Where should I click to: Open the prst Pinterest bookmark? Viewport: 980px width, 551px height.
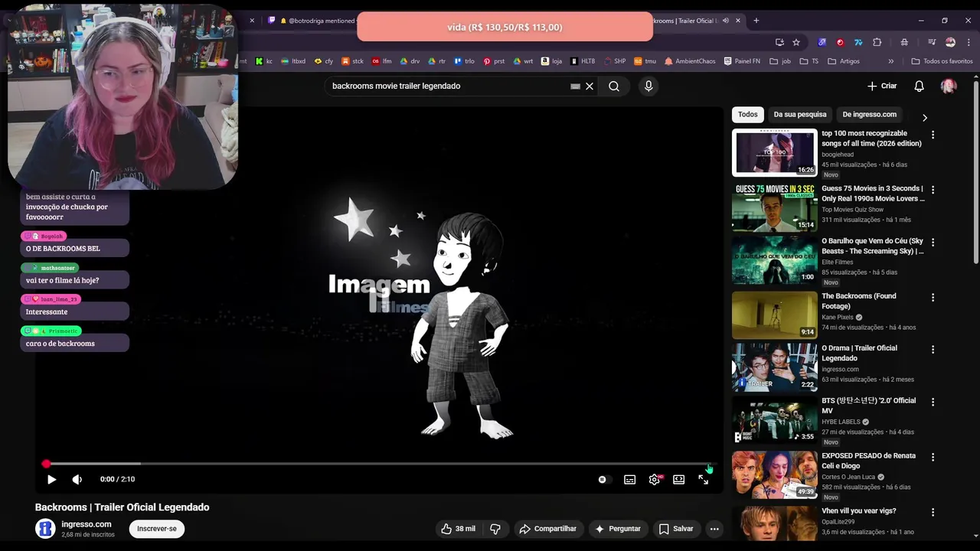pos(493,61)
